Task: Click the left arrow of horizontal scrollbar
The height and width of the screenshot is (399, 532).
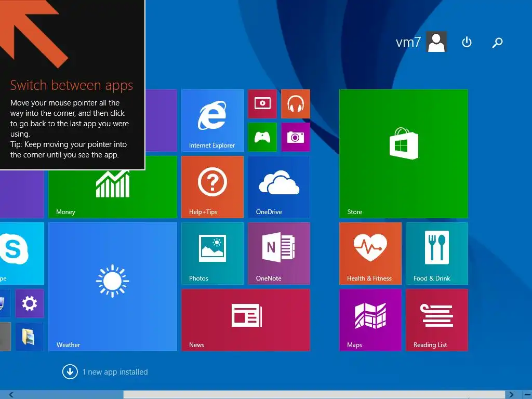Action: [x=11, y=395]
